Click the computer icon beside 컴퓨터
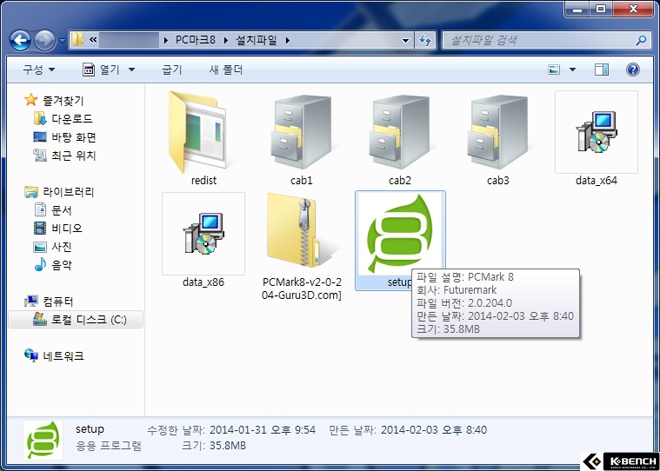Image resolution: width=660 pixels, height=471 pixels. 31,301
